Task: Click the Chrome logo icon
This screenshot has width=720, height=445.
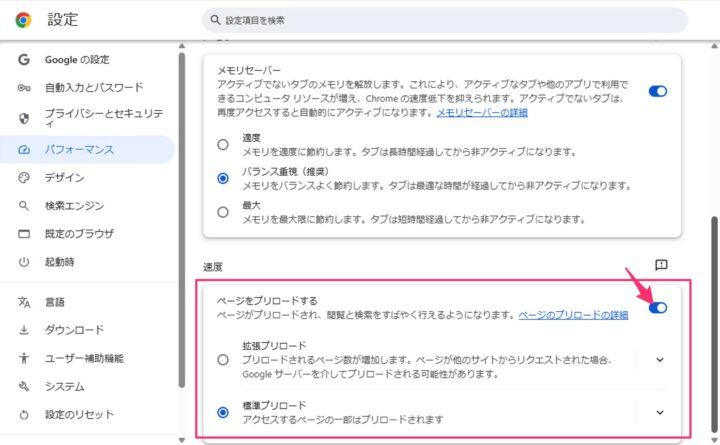Action: point(23,20)
